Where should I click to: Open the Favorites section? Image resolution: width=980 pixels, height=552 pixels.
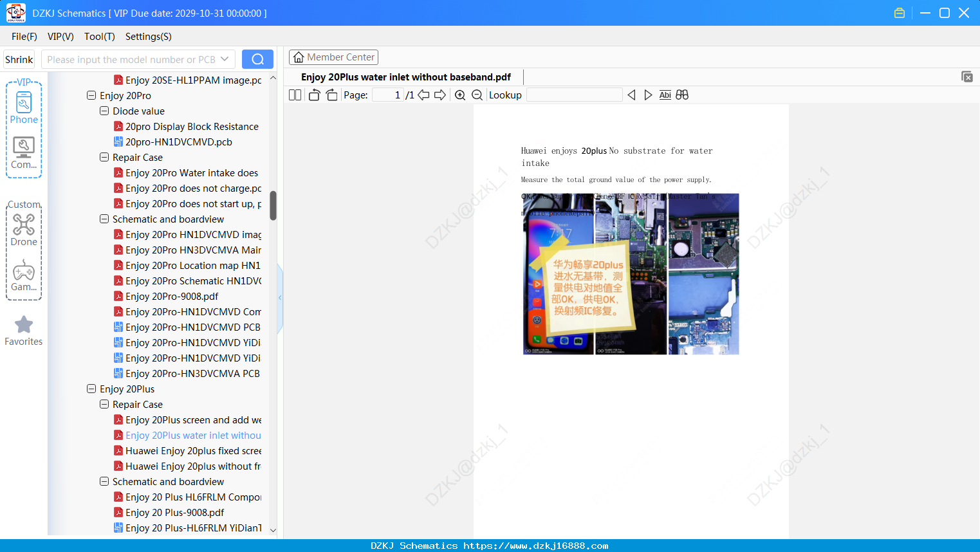point(24,331)
